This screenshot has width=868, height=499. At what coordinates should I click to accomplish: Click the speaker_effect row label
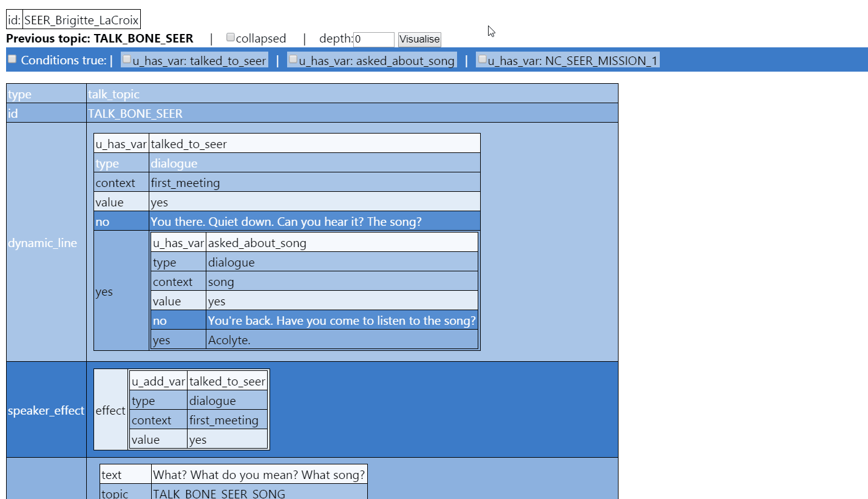pyautogui.click(x=47, y=410)
